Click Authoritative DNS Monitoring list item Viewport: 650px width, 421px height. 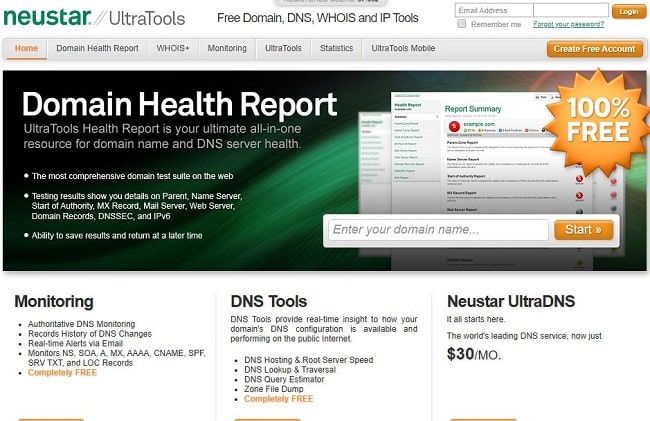click(x=81, y=324)
